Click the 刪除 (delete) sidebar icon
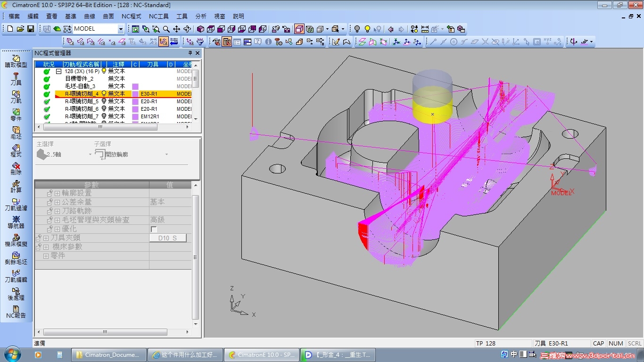 [x=16, y=168]
